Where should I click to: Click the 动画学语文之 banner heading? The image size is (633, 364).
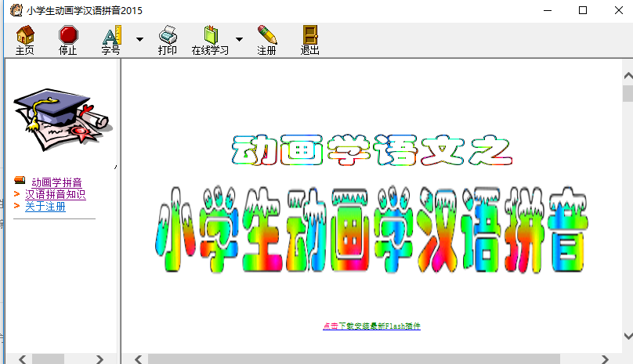click(372, 150)
